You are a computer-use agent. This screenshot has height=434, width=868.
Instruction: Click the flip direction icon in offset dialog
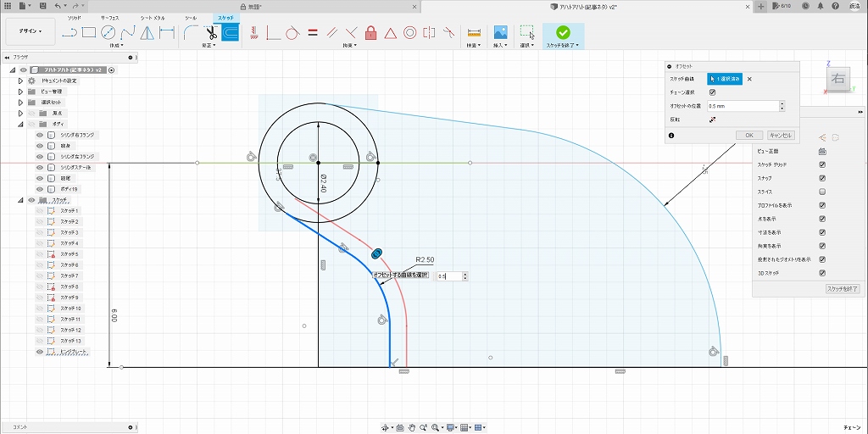click(x=712, y=120)
